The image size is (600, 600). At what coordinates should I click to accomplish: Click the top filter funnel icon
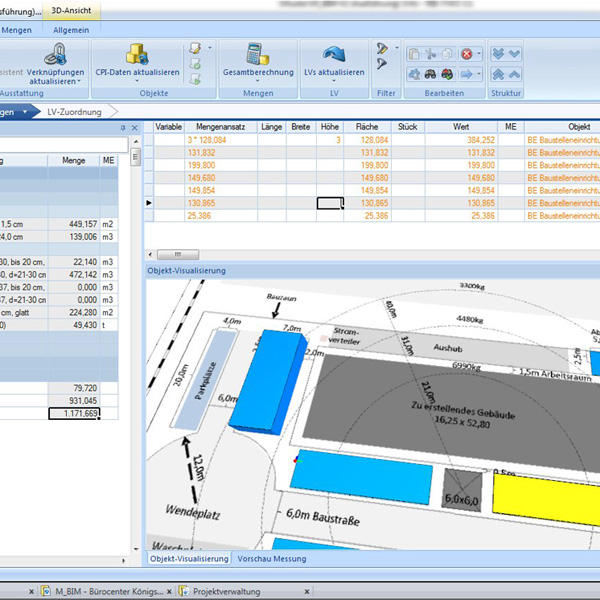382,48
